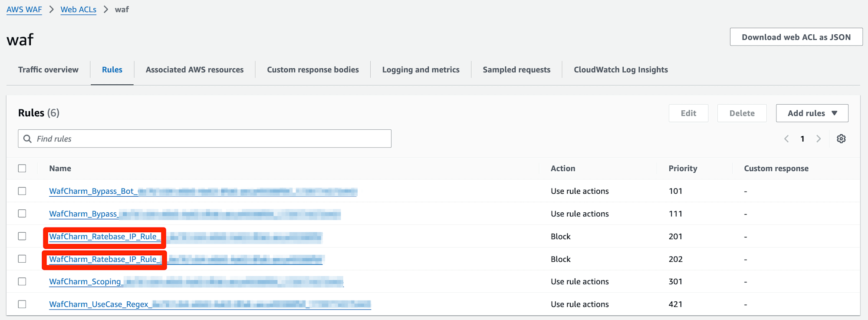Click the Action column header

563,168
